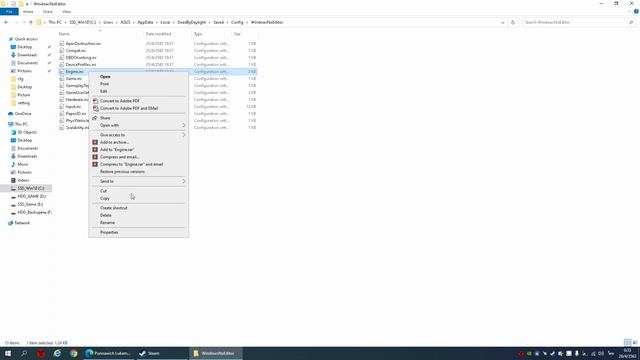Open address bar history dropdown
The width and height of the screenshot is (640, 360).
tap(502, 22)
